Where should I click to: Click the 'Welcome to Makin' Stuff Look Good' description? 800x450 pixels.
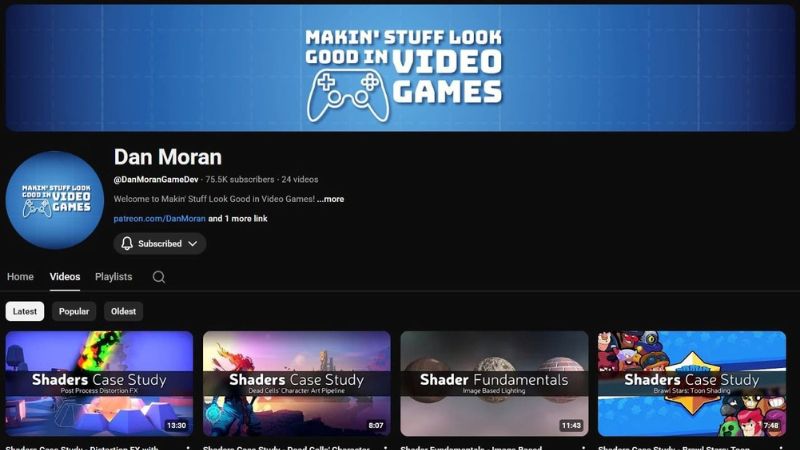coord(214,199)
